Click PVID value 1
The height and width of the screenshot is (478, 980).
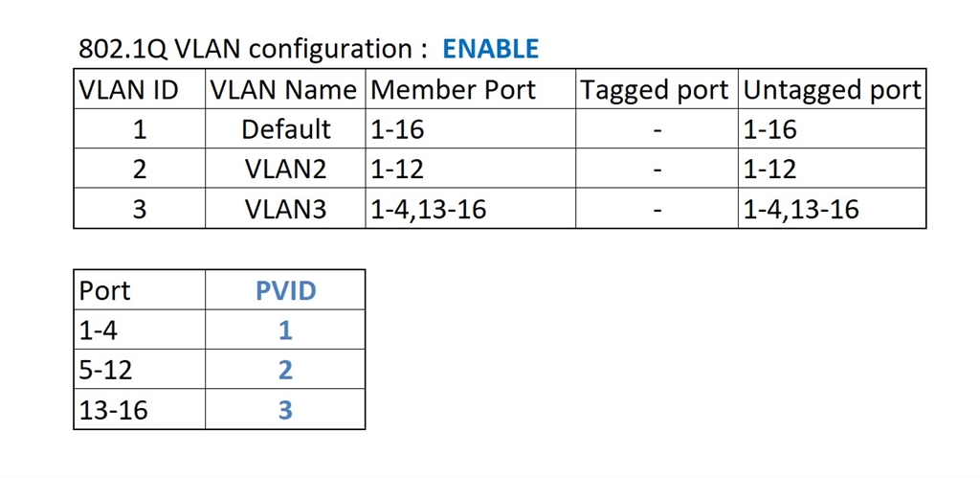pyautogui.click(x=285, y=330)
